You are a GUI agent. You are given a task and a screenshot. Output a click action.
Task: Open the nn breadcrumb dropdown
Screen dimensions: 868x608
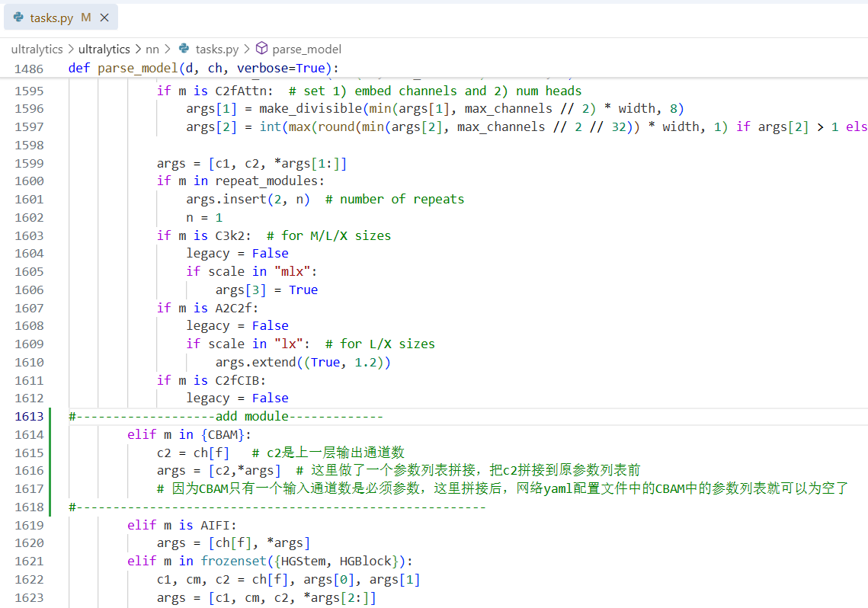[x=152, y=48]
